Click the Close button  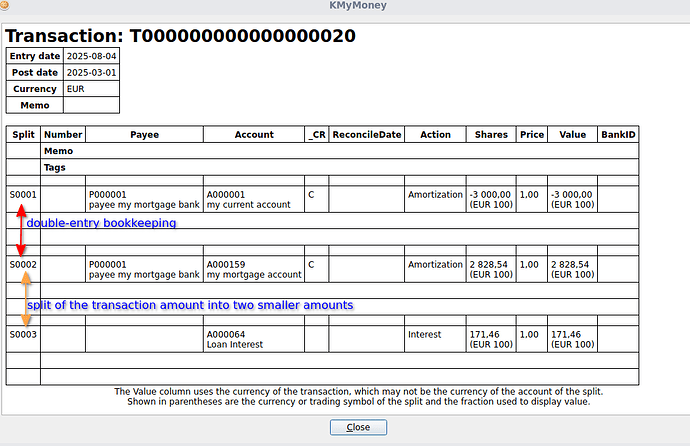tap(358, 427)
